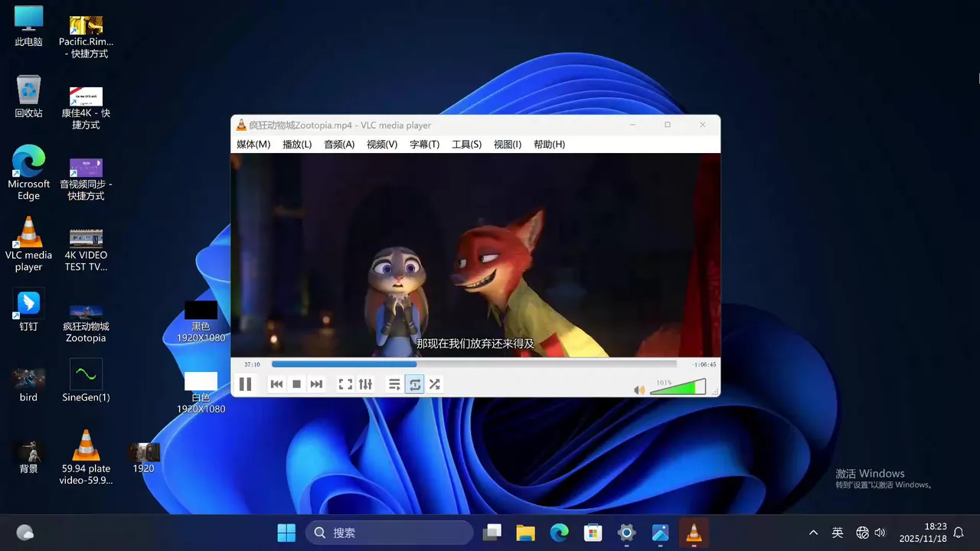Click elapsed time 37:10 label

click(x=252, y=364)
